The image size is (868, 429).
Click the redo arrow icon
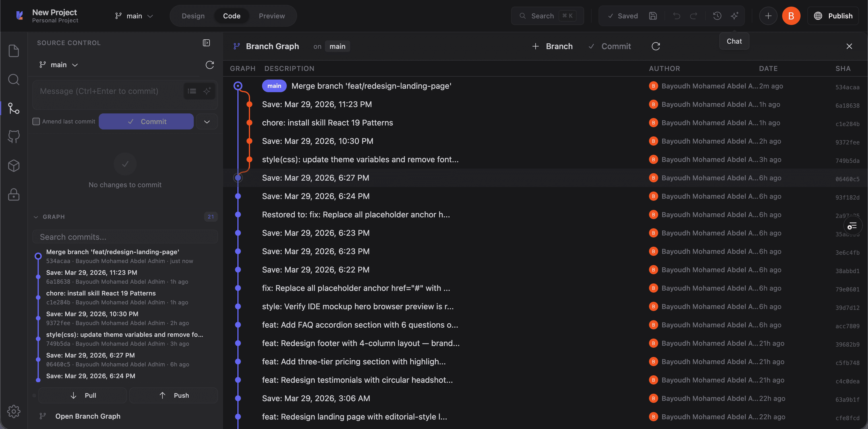tap(693, 16)
